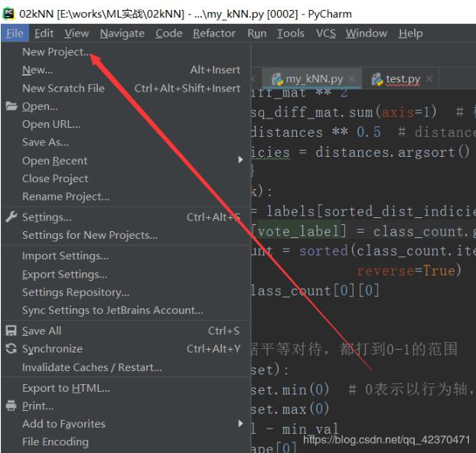The height and width of the screenshot is (453, 476).
Task: Choose Add to Favorites entry
Action: coord(126,424)
